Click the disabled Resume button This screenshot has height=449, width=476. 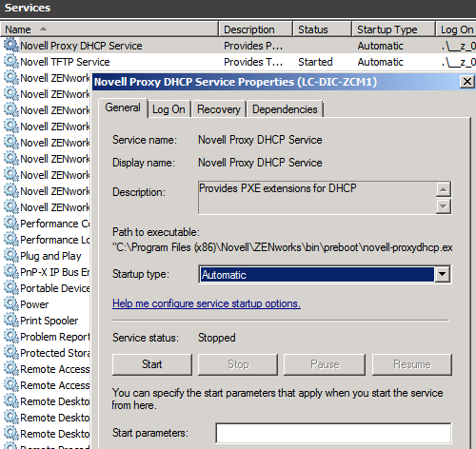click(412, 364)
